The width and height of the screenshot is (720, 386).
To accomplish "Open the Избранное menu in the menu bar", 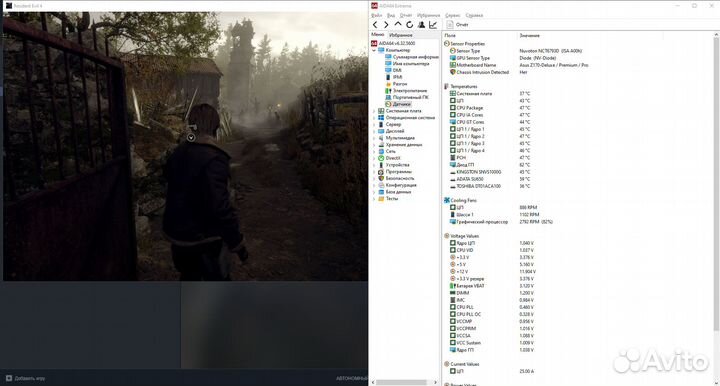I will click(x=428, y=16).
